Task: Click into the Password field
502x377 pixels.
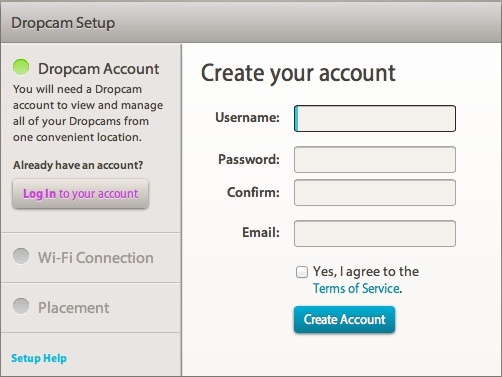Action: [375, 159]
